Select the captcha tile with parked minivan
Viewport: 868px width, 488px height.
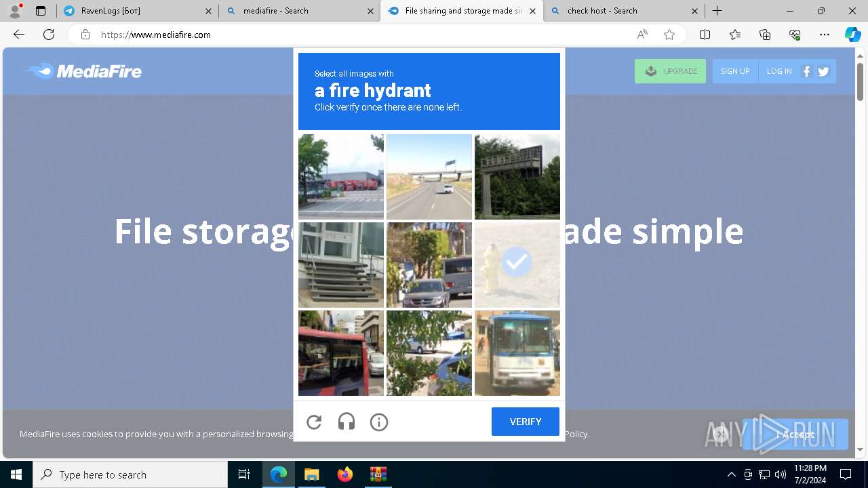[x=429, y=265]
